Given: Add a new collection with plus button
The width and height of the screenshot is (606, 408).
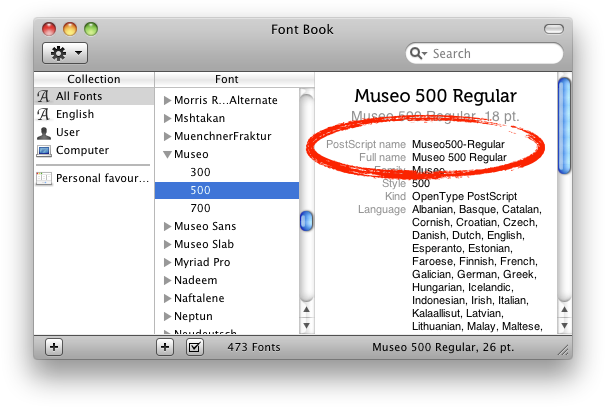Looking at the screenshot, I should (54, 347).
